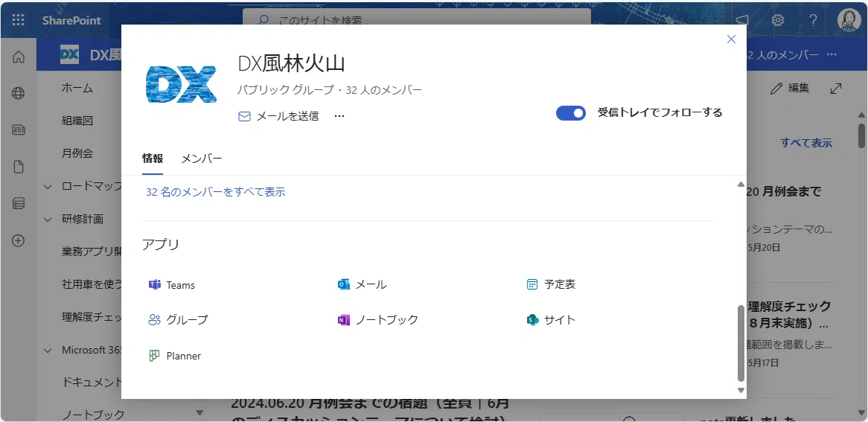This screenshot has height=422, width=868.
Task: Click the files page icon in left rail
Action: click(x=19, y=167)
